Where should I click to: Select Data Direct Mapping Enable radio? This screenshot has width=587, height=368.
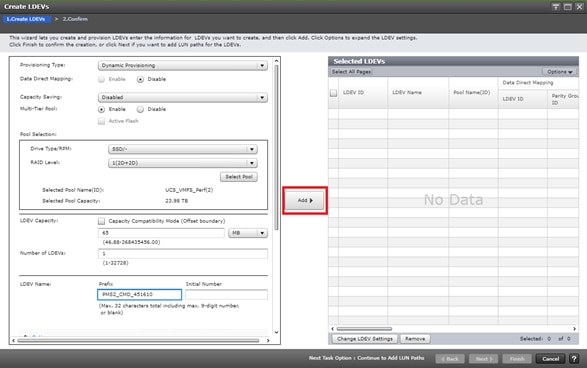[x=101, y=79]
